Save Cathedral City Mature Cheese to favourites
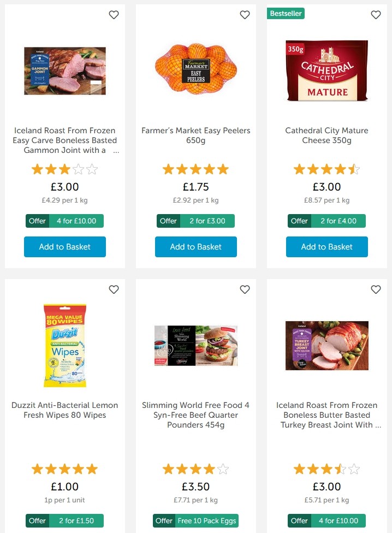Image resolution: width=392 pixels, height=533 pixels. pos(376,15)
